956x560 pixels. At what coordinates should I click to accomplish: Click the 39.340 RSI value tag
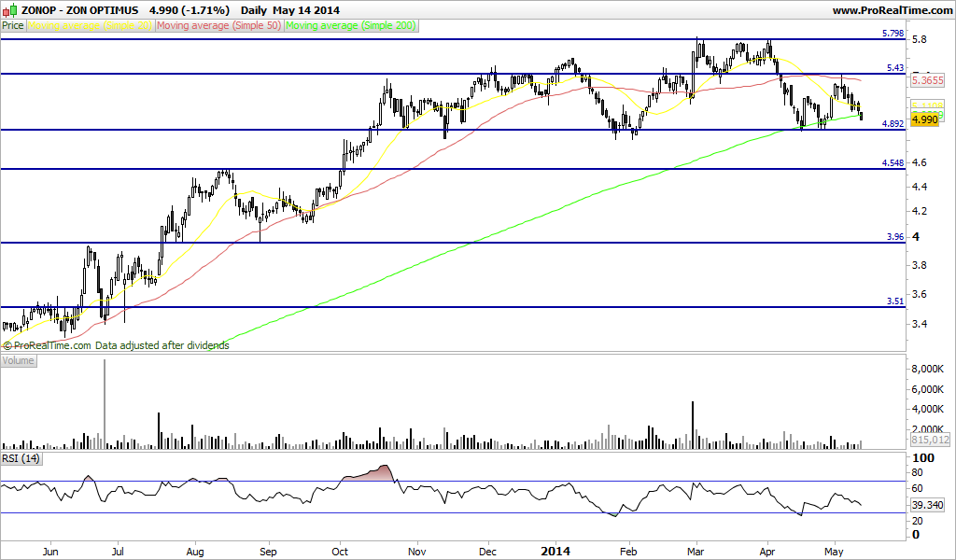(927, 505)
